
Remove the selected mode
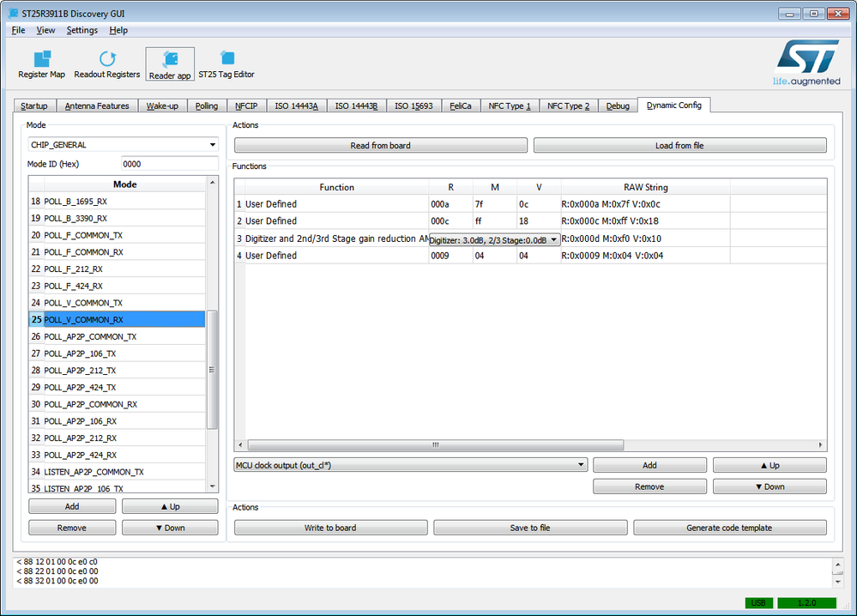[x=72, y=528]
